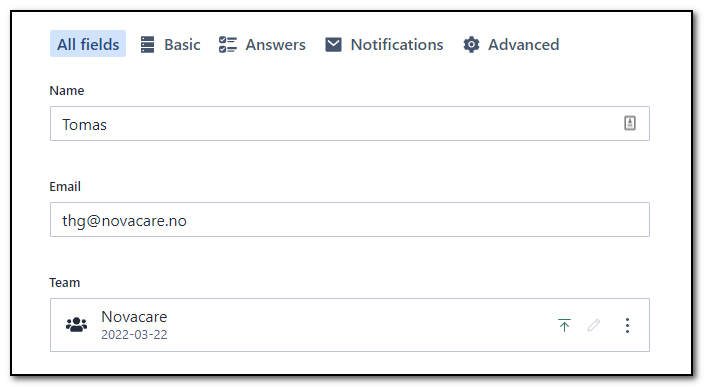
Task: Focus the Name field containing Tomas
Action: pos(350,123)
